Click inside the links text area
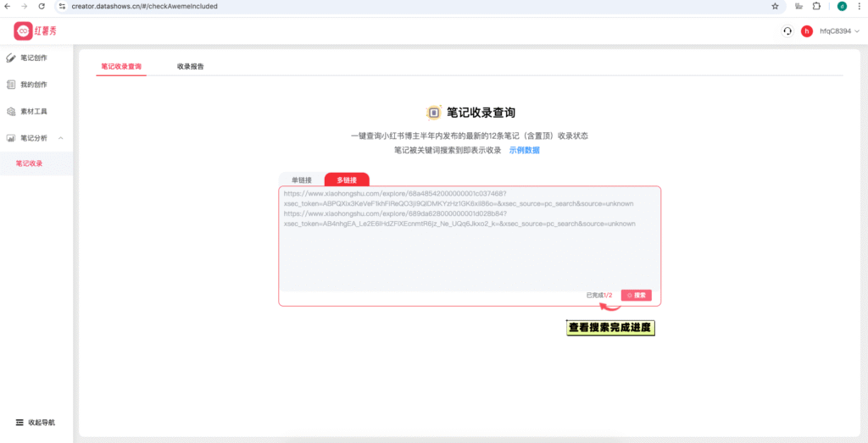Image resolution: width=868 pixels, height=443 pixels. pyautogui.click(x=470, y=239)
